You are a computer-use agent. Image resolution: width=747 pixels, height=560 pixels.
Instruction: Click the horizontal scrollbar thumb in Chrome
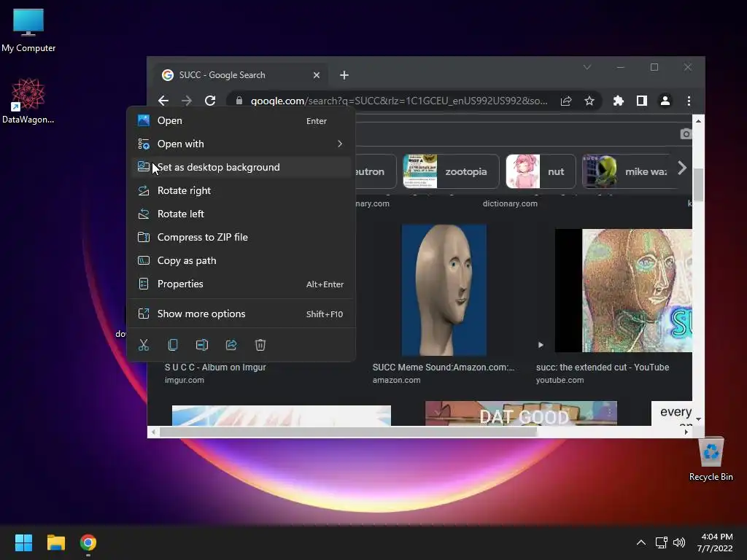coord(348,432)
